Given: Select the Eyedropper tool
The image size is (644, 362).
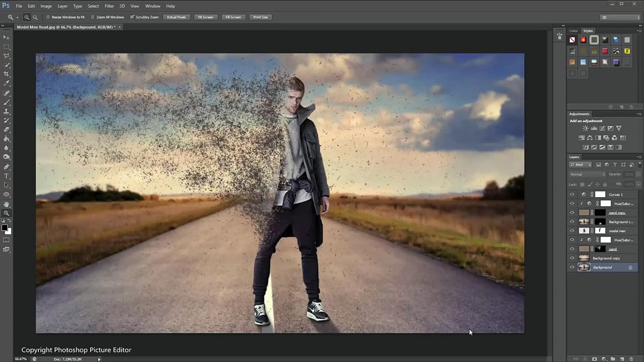Looking at the screenshot, I should tap(6, 83).
